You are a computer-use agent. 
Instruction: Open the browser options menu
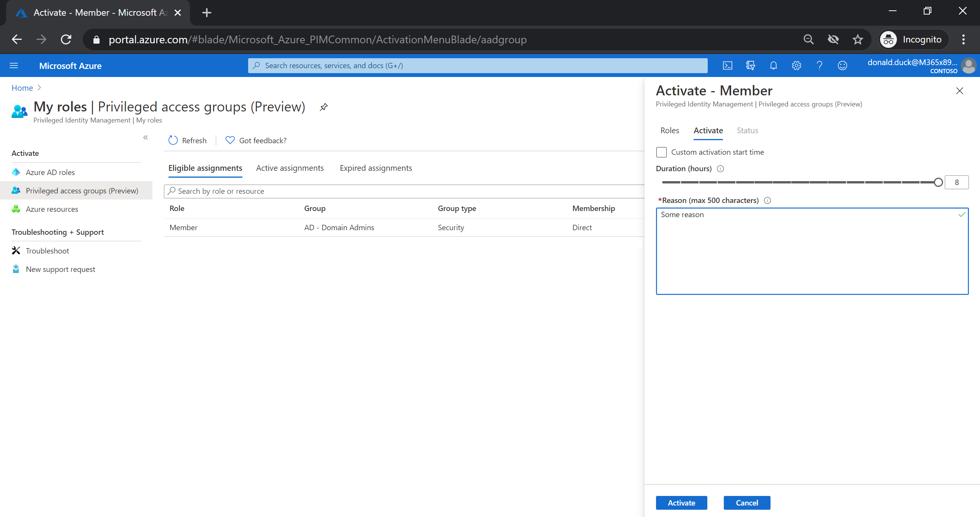tap(963, 39)
